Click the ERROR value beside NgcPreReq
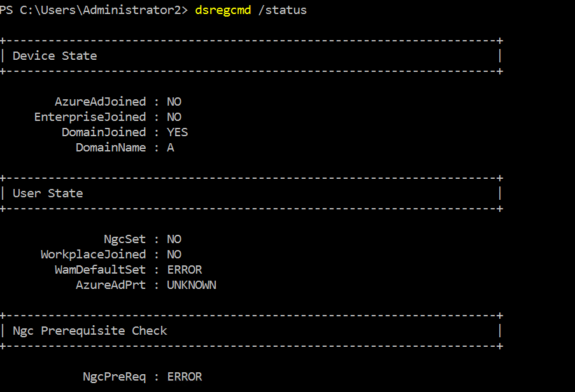 point(185,377)
